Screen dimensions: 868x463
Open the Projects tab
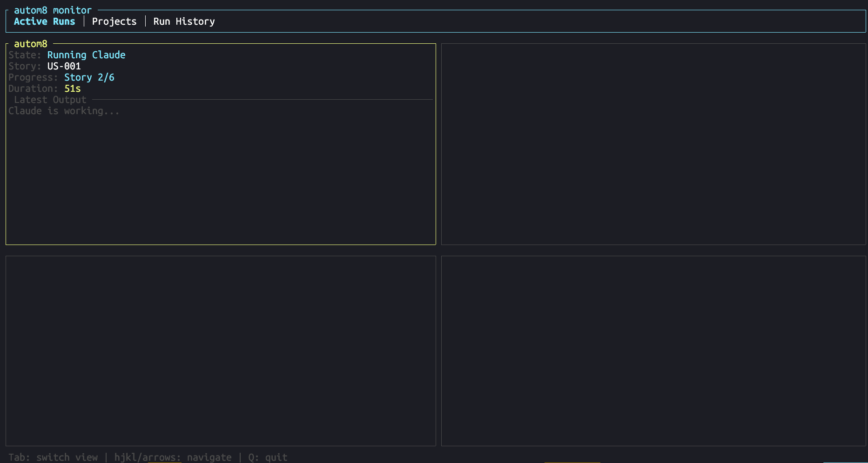(x=114, y=21)
